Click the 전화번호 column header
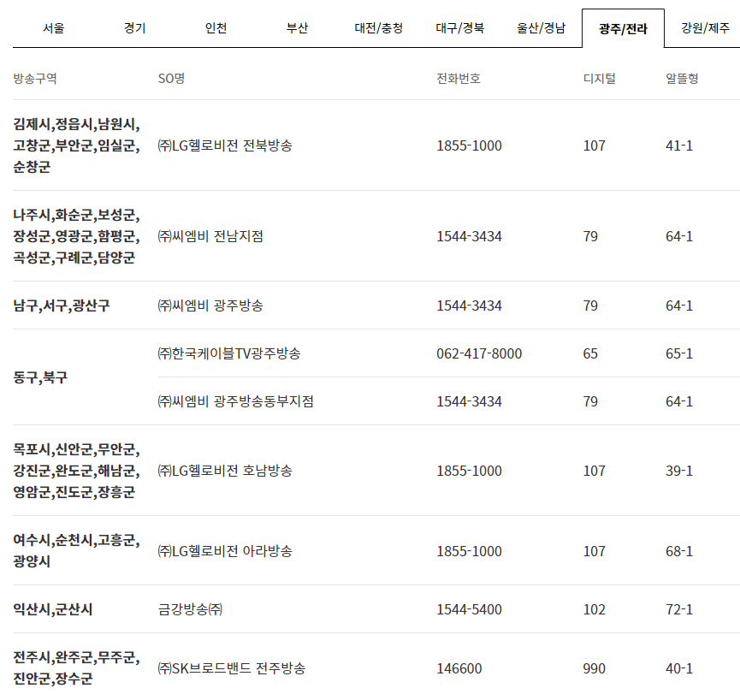The height and width of the screenshot is (700, 740). [459, 79]
